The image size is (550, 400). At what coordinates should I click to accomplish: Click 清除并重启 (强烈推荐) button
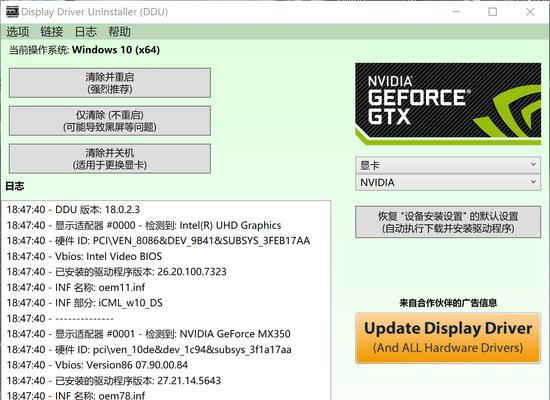click(x=110, y=83)
